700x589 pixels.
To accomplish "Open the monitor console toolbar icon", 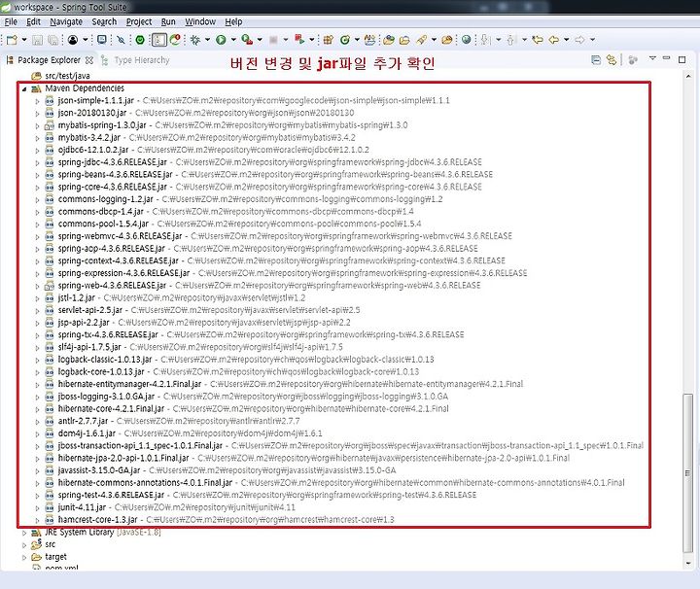I will 102,40.
